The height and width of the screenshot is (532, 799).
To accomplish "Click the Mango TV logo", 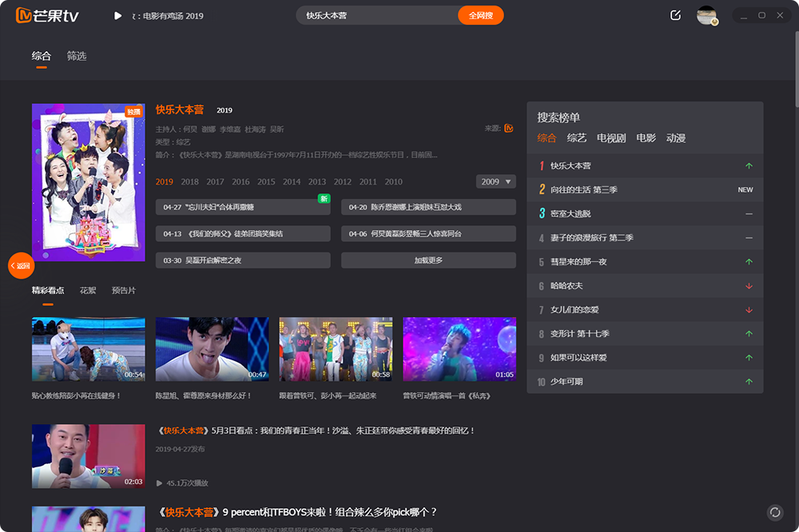I will [47, 15].
